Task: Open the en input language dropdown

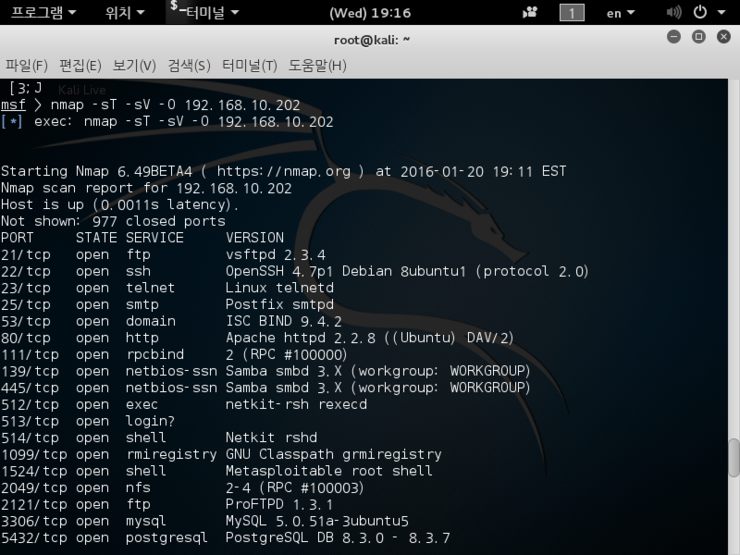Action: point(620,13)
